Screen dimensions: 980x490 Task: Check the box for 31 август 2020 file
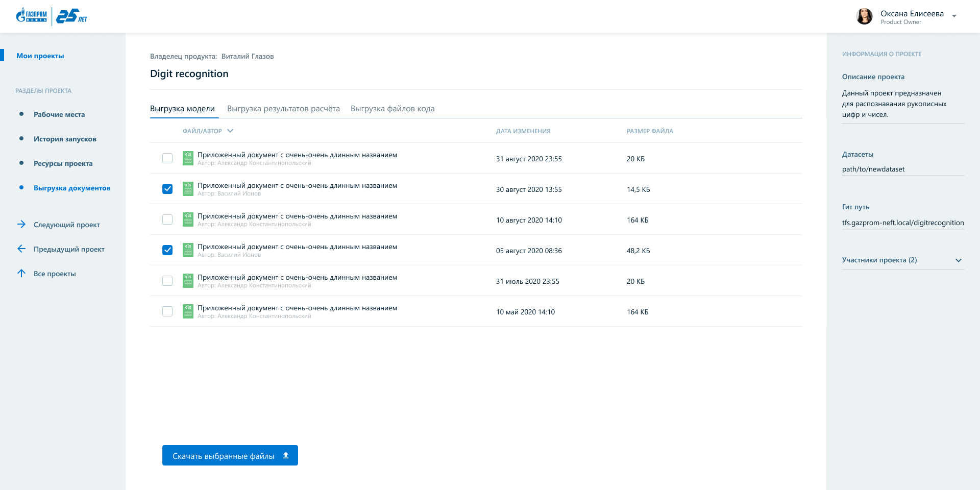[167, 158]
